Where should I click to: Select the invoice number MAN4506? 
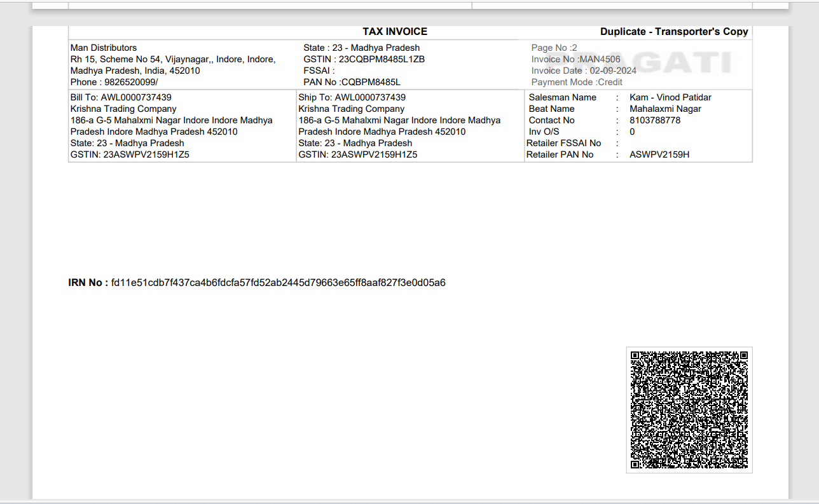pyautogui.click(x=600, y=59)
